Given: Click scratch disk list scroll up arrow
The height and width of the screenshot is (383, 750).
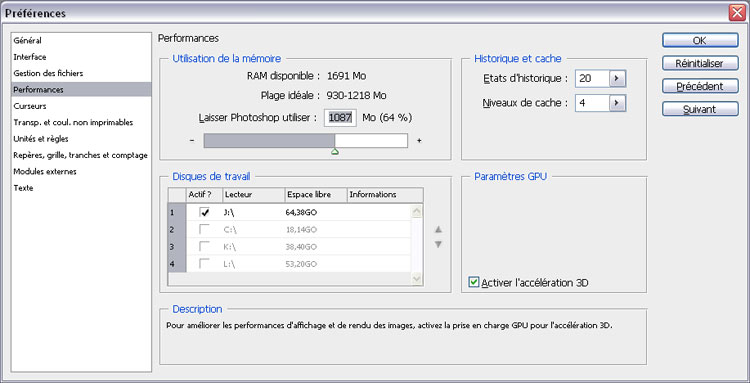Looking at the screenshot, I should click(417, 212).
